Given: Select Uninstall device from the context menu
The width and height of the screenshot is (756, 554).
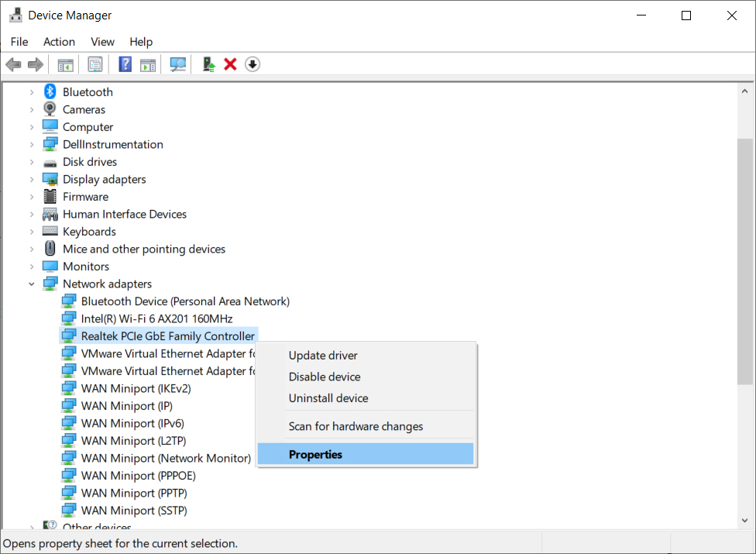Looking at the screenshot, I should [366, 397].
